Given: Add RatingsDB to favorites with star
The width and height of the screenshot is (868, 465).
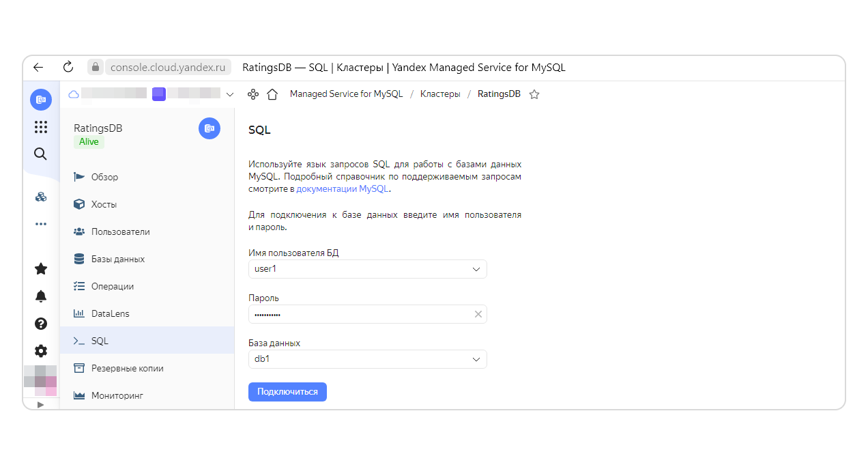Looking at the screenshot, I should 534,94.
